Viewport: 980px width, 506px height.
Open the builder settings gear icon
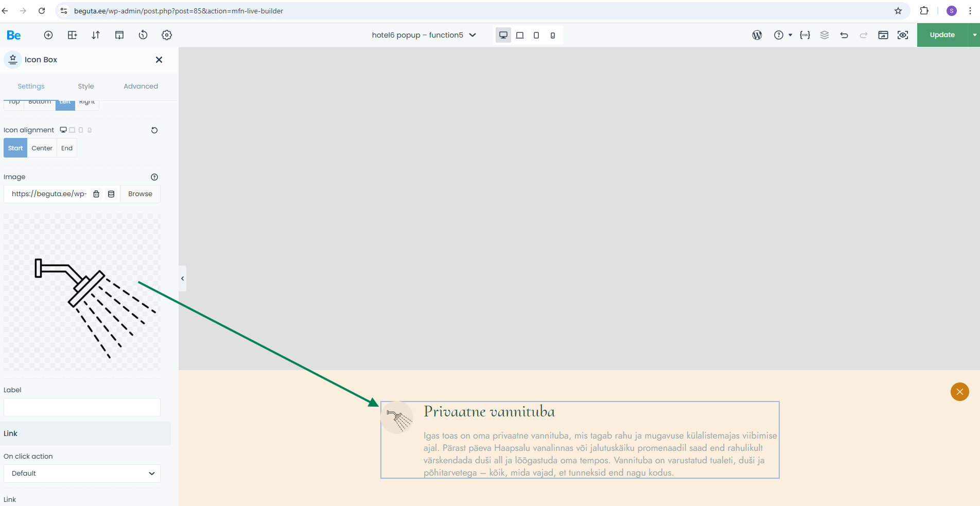pos(167,35)
